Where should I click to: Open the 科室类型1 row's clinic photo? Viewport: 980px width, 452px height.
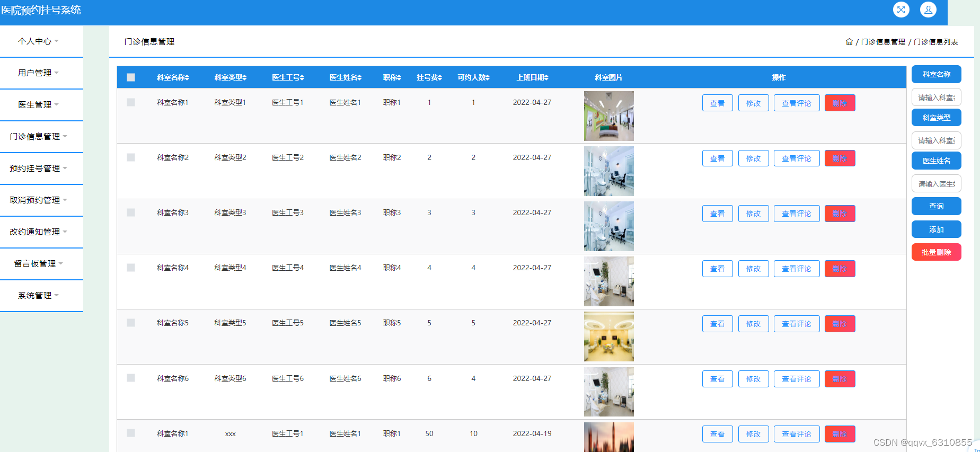click(608, 116)
